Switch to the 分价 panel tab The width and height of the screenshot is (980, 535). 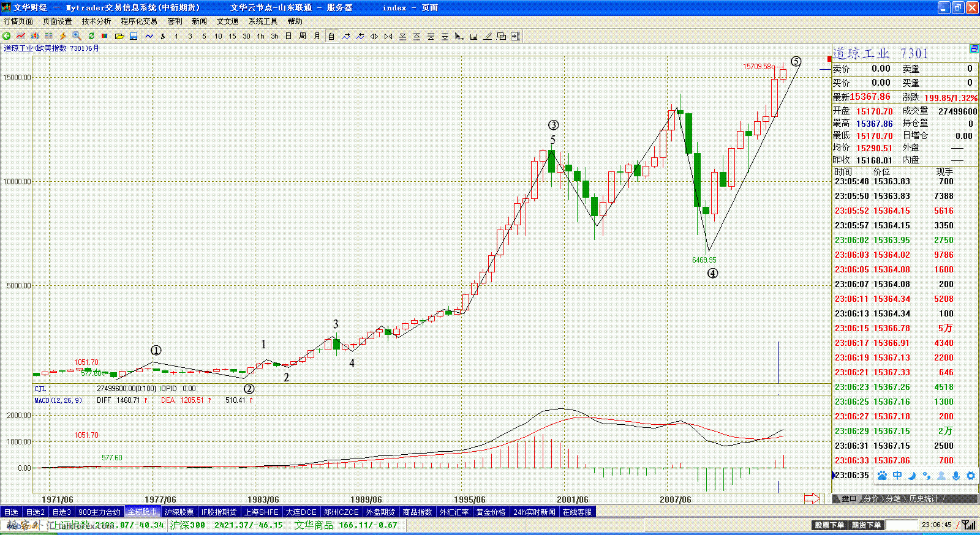click(x=871, y=499)
